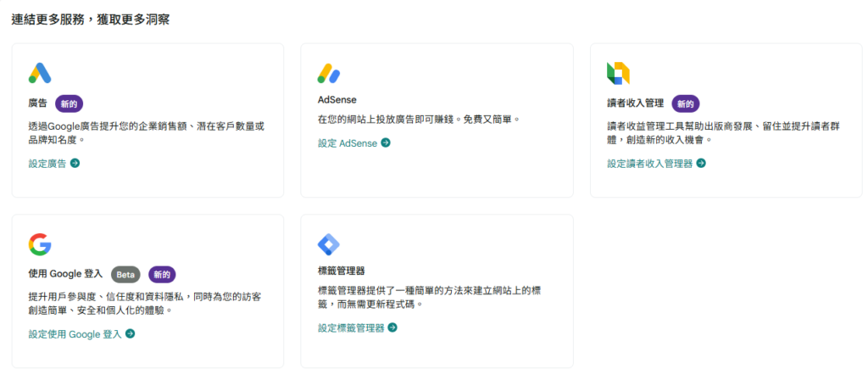Click arrow icon after 設定讀者收入管理器

coord(701,163)
